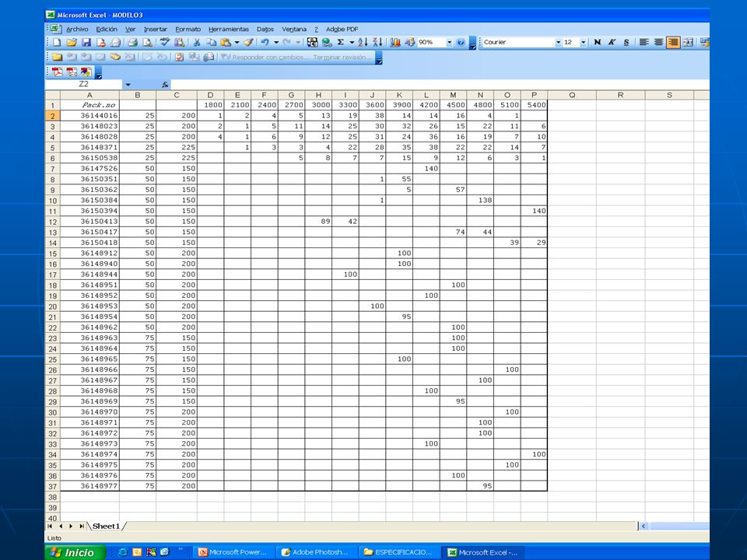Viewport: 747px width, 560px height.
Task: Open the Archivo menu
Action: click(77, 29)
